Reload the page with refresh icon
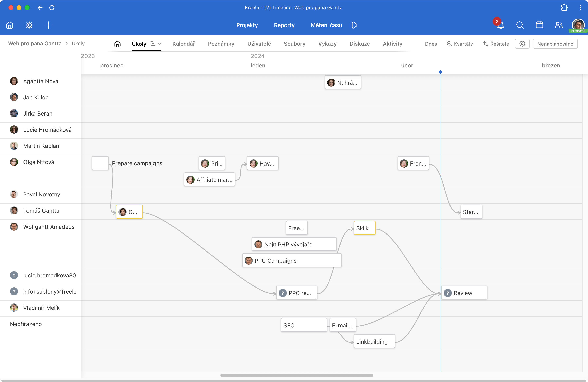Image resolution: width=588 pixels, height=382 pixels. click(x=52, y=8)
